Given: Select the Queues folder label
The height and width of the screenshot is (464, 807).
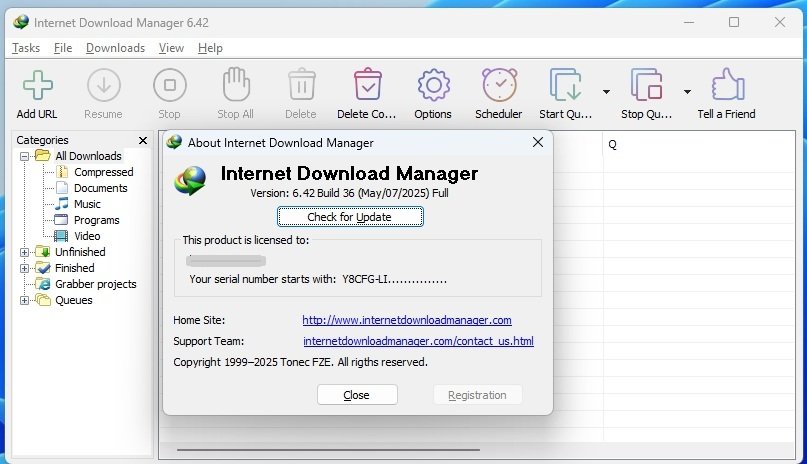Looking at the screenshot, I should click(74, 300).
